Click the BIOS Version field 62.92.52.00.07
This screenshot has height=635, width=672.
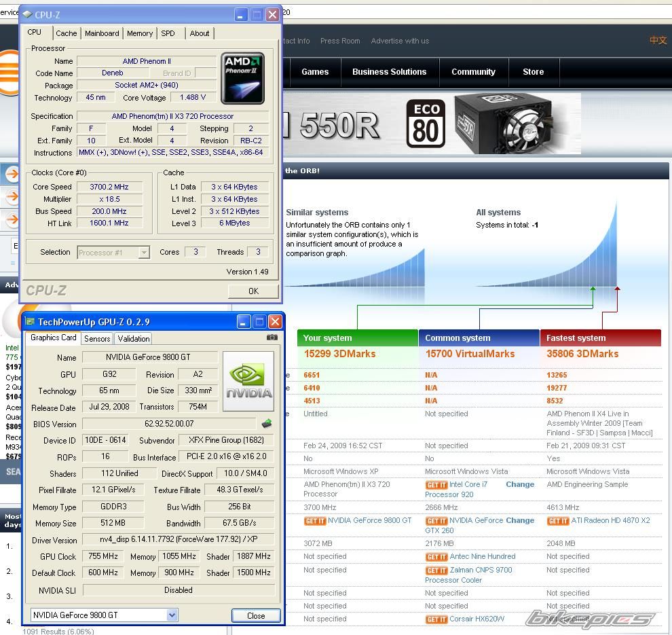(x=169, y=424)
